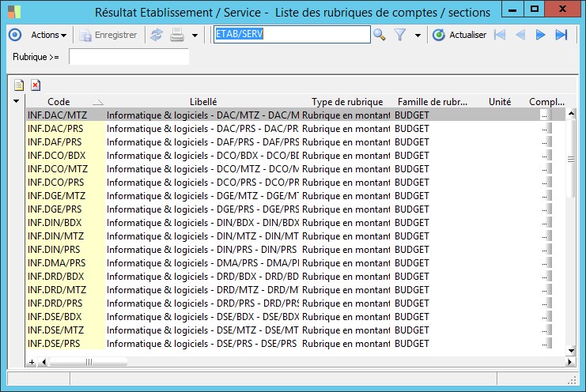Click the ellipsis button on INF.DSE/BDX row
586x392 pixels.
tap(545, 317)
